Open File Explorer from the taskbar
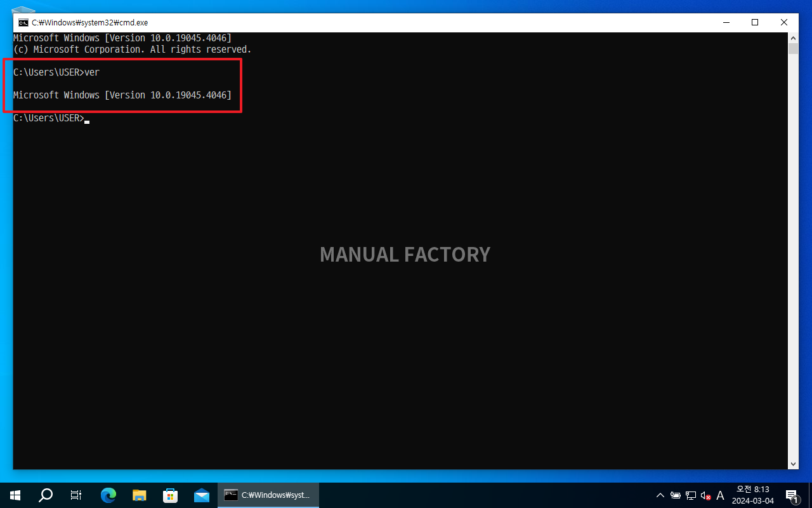Screen dimensions: 812x508 point(140,495)
